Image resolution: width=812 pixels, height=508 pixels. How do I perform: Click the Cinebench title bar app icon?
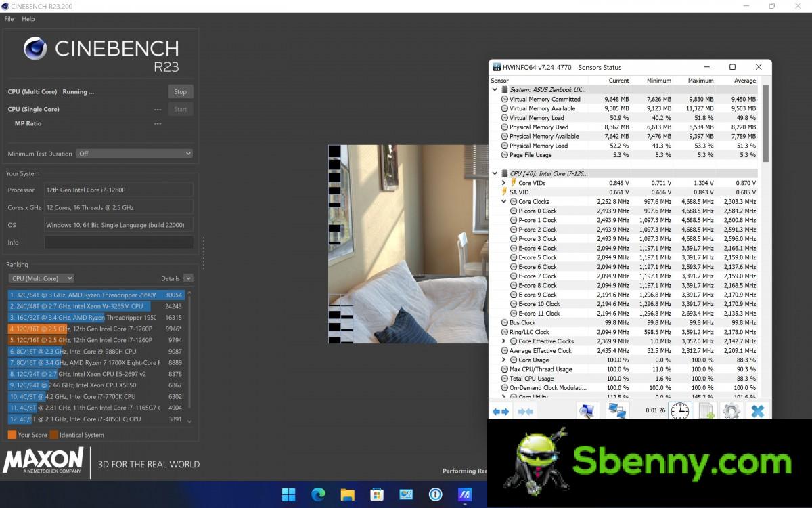(x=5, y=6)
